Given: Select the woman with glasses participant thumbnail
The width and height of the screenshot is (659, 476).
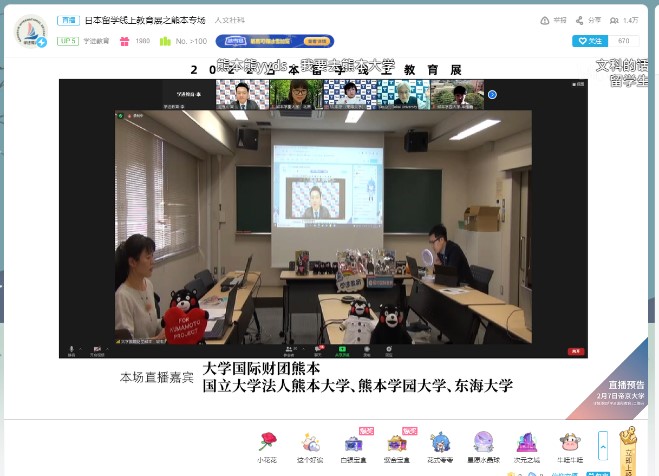Looking at the screenshot, I should [296, 95].
